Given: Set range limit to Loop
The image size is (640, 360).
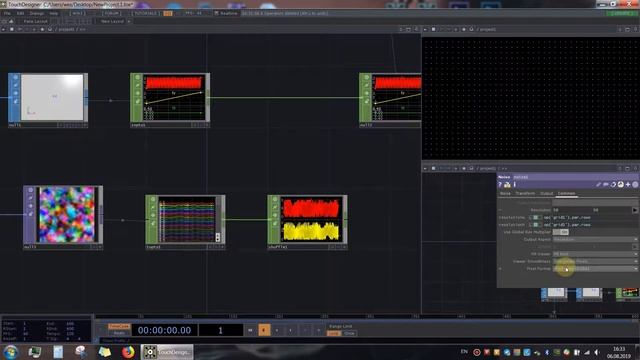Looking at the screenshot, I should (333, 333).
